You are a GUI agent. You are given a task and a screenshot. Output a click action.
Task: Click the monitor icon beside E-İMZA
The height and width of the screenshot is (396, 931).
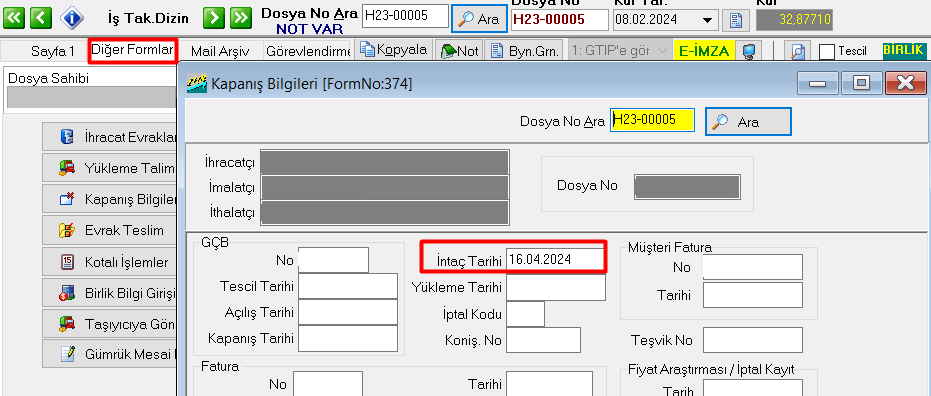pos(749,52)
